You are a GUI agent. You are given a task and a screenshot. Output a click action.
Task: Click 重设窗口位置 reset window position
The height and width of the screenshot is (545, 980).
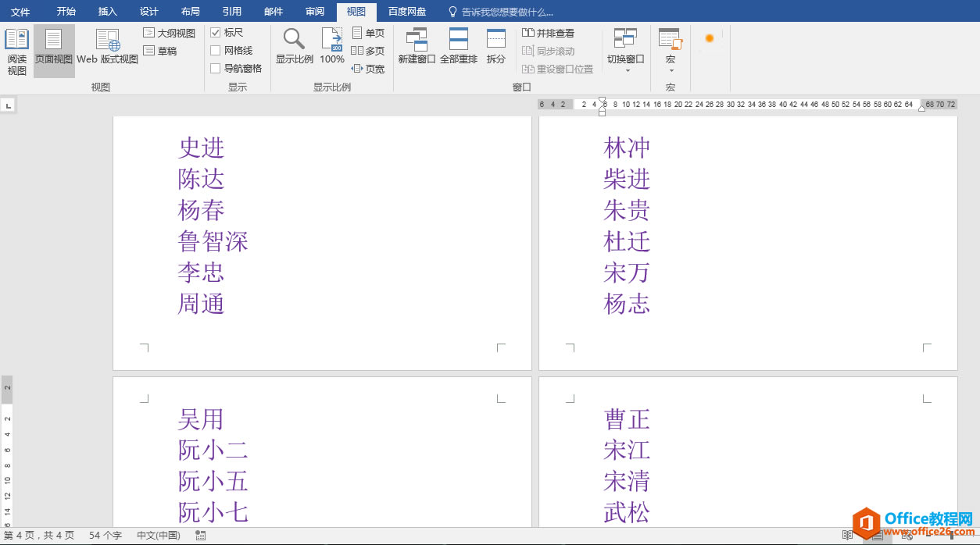557,69
